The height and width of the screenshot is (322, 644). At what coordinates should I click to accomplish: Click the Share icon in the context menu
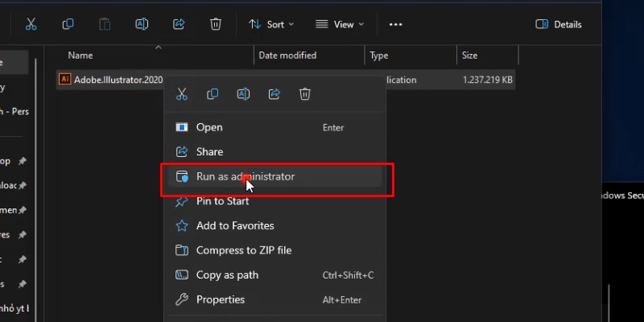[274, 94]
